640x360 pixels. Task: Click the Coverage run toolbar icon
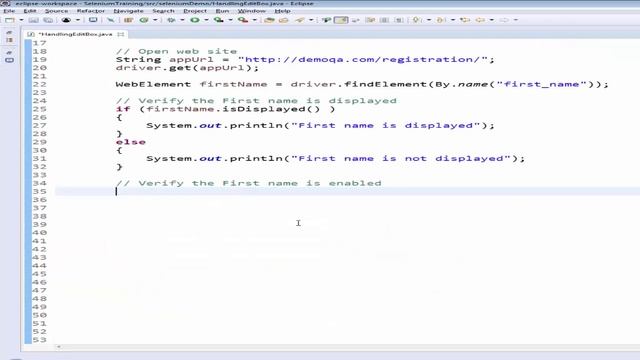click(x=219, y=20)
